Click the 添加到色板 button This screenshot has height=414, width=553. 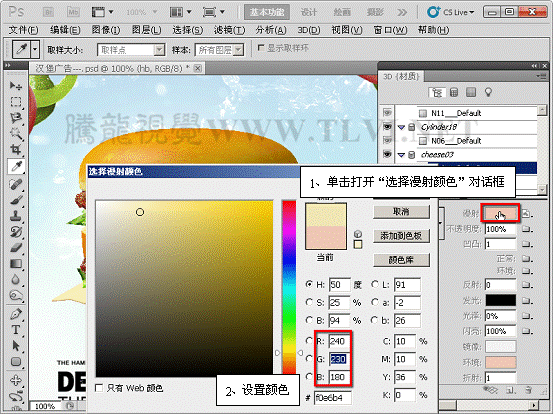pyautogui.click(x=401, y=236)
